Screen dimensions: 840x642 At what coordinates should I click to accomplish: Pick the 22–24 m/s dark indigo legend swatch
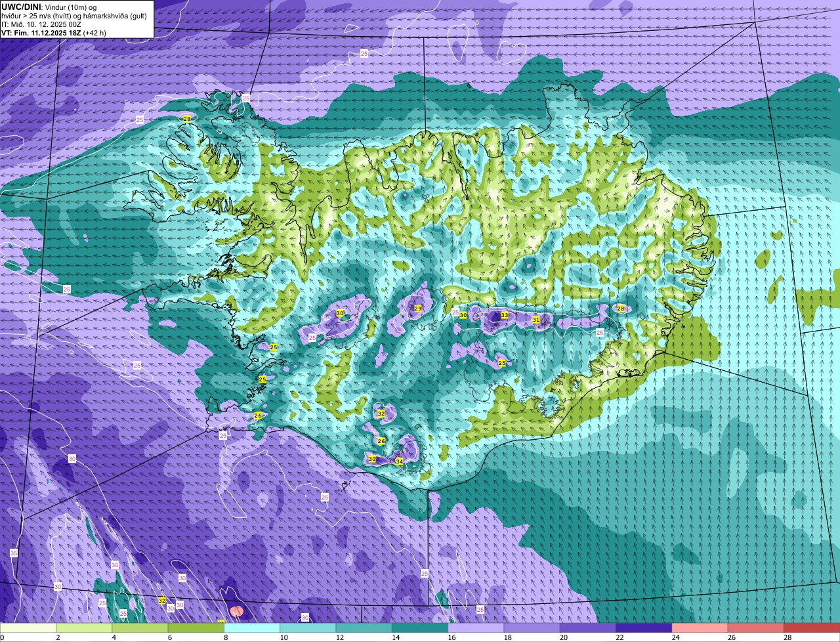[x=644, y=628]
